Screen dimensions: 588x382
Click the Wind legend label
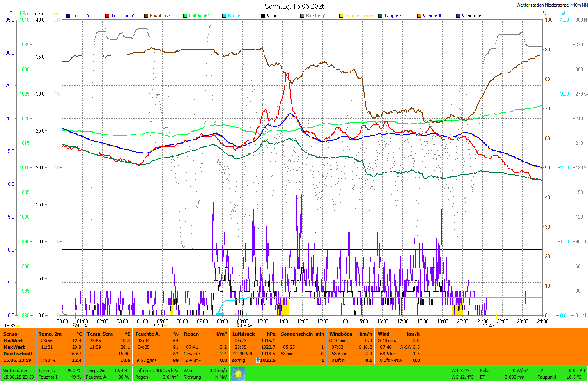(x=272, y=16)
